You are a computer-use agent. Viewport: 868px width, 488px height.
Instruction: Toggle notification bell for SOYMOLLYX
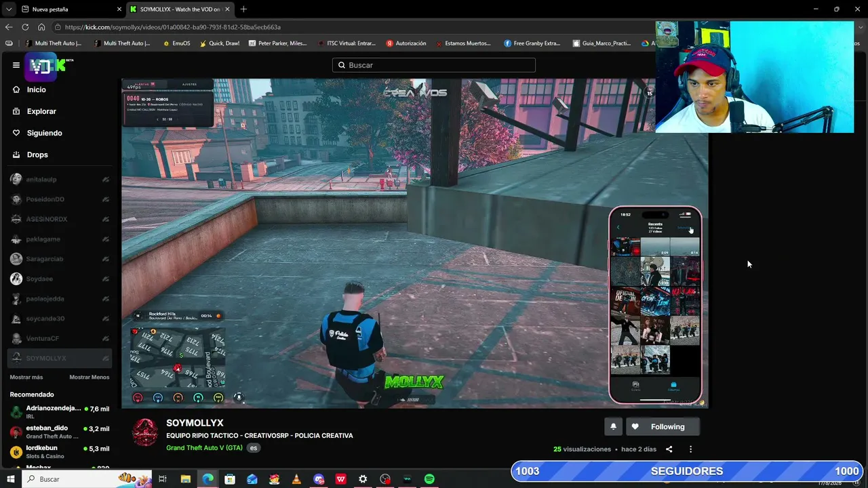point(613,426)
